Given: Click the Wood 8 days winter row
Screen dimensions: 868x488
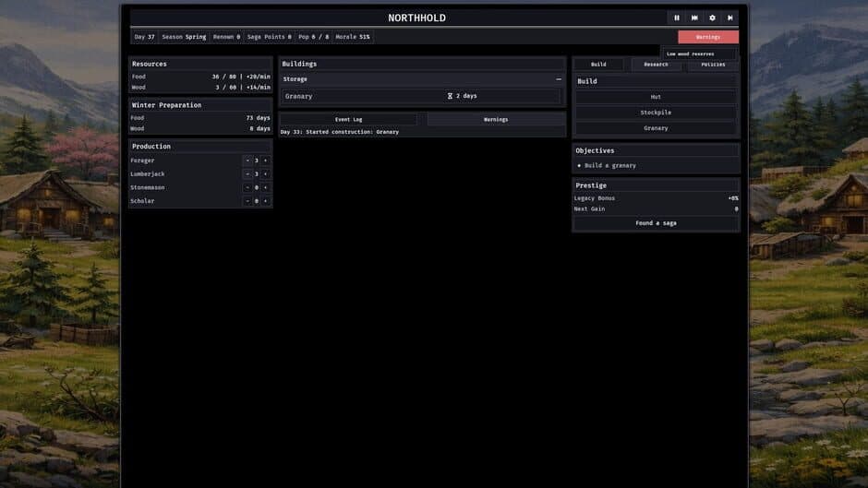Looking at the screenshot, I should [x=201, y=128].
